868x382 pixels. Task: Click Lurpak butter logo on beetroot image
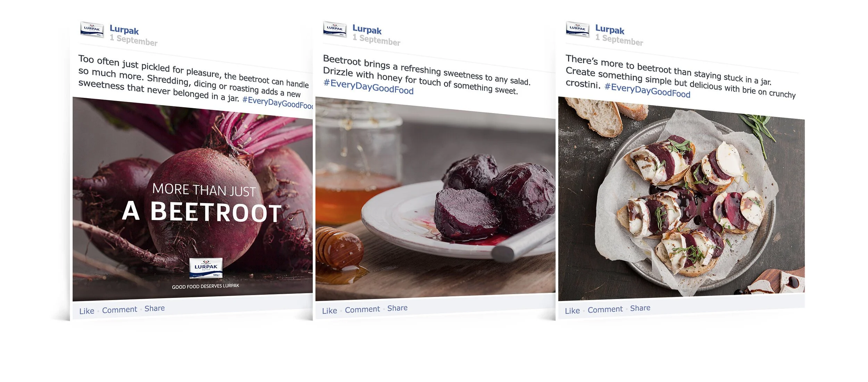point(206,268)
